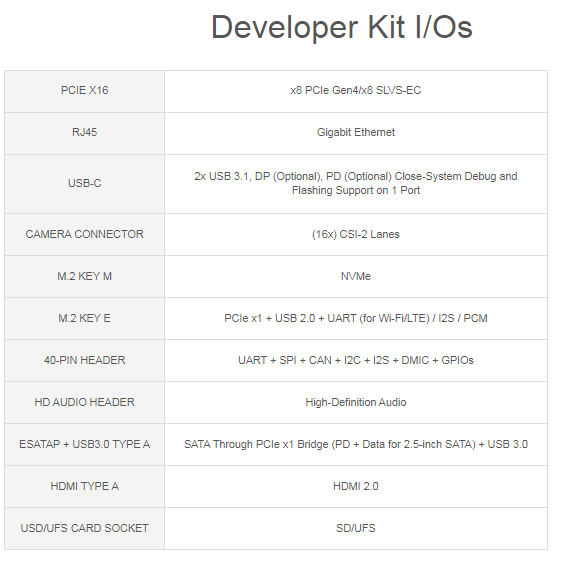Screen dimensions: 572x566
Task: Click the HDMI 2.0 cell
Action: click(356, 486)
